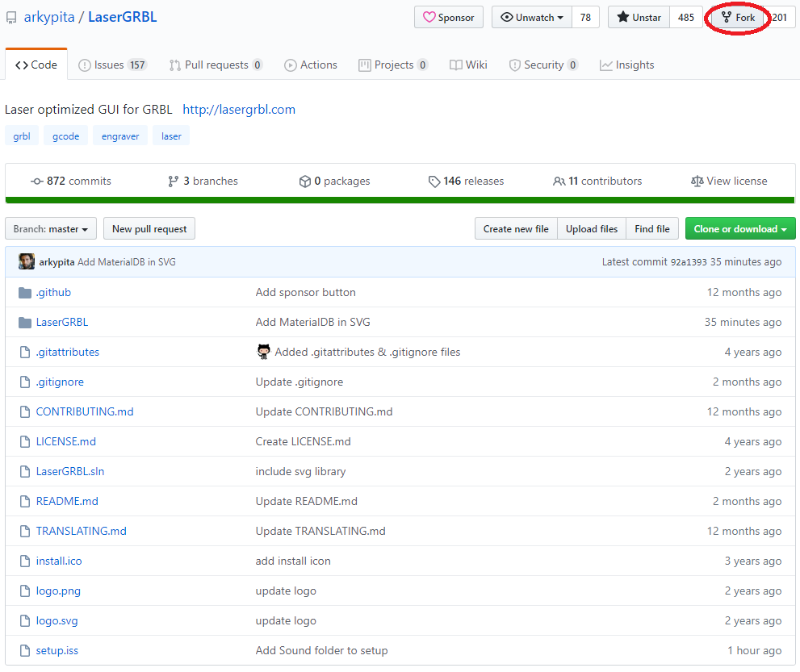Open the lasergrbl.com website link
Screen dimensions: 800x672
(x=239, y=110)
